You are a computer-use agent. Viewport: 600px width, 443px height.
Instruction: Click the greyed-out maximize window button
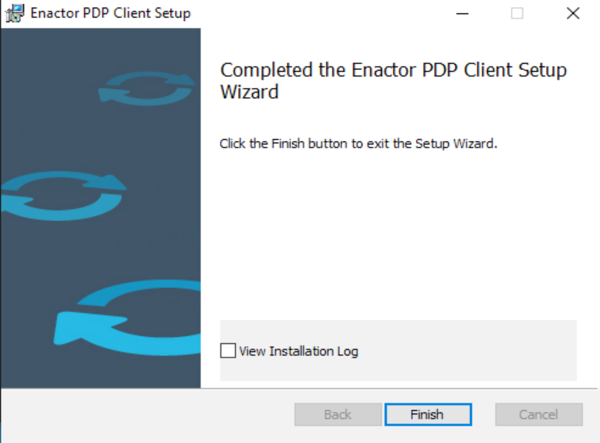coord(517,14)
